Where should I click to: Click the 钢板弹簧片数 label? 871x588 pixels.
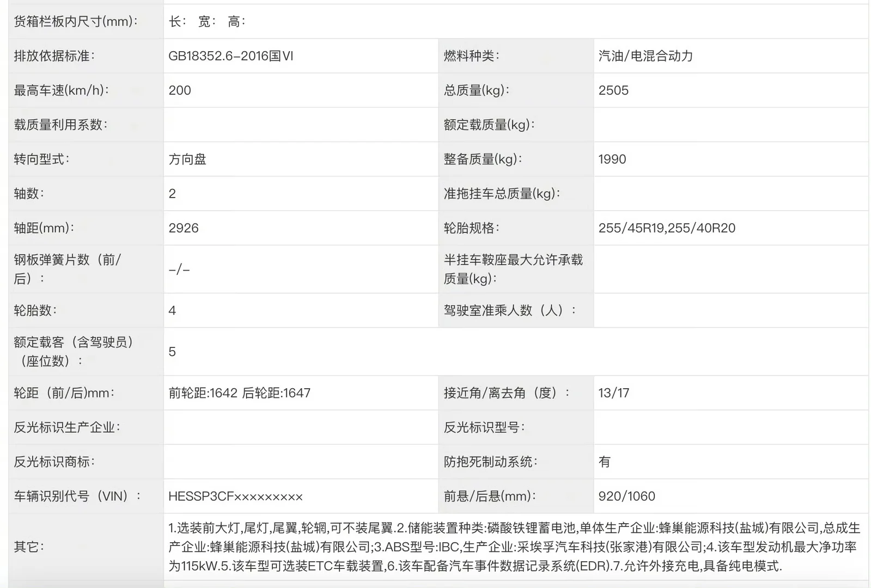(x=68, y=269)
